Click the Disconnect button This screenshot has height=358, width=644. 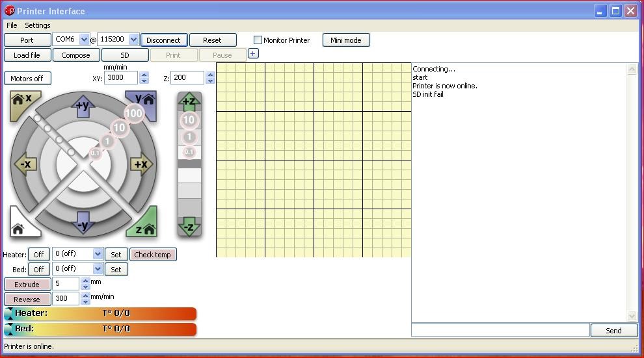[x=163, y=40]
